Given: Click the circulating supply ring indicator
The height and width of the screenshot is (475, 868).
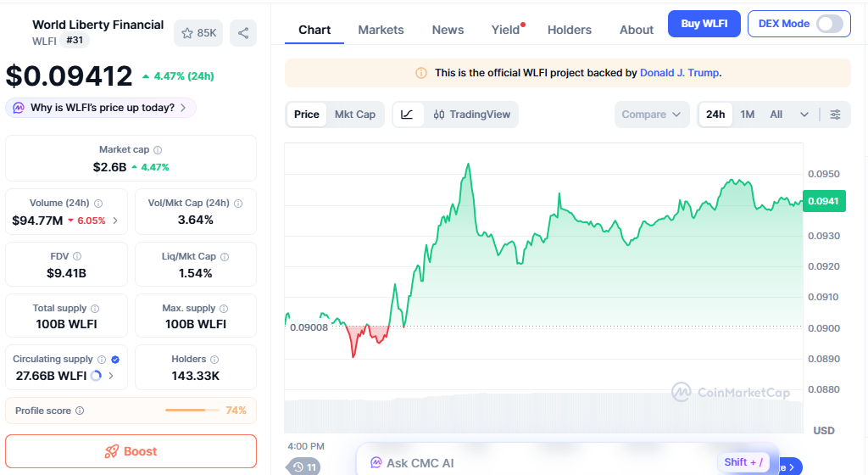Looking at the screenshot, I should (96, 376).
